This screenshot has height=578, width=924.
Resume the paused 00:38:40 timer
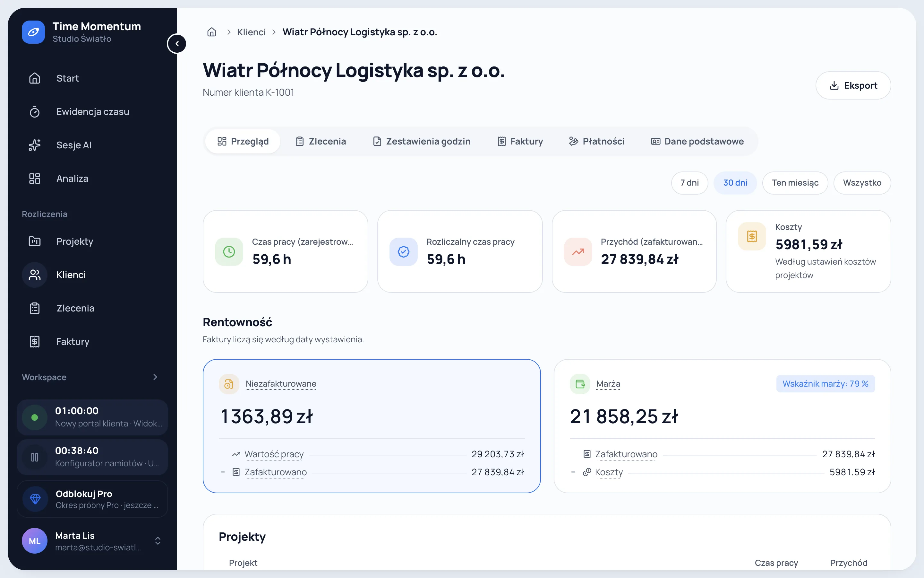click(x=34, y=457)
